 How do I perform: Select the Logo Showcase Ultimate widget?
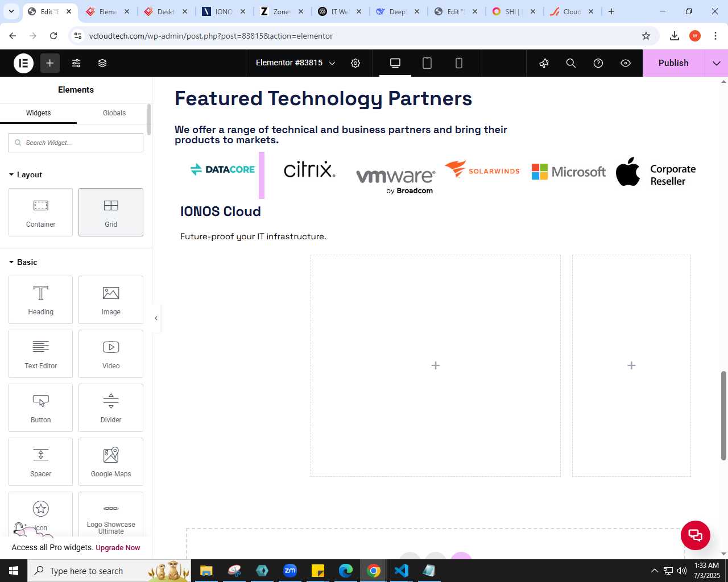coord(111,514)
